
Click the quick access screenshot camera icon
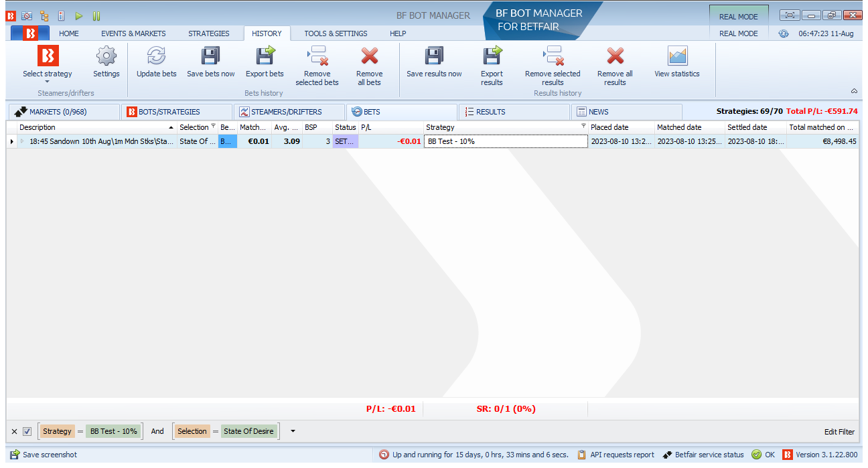click(x=27, y=15)
